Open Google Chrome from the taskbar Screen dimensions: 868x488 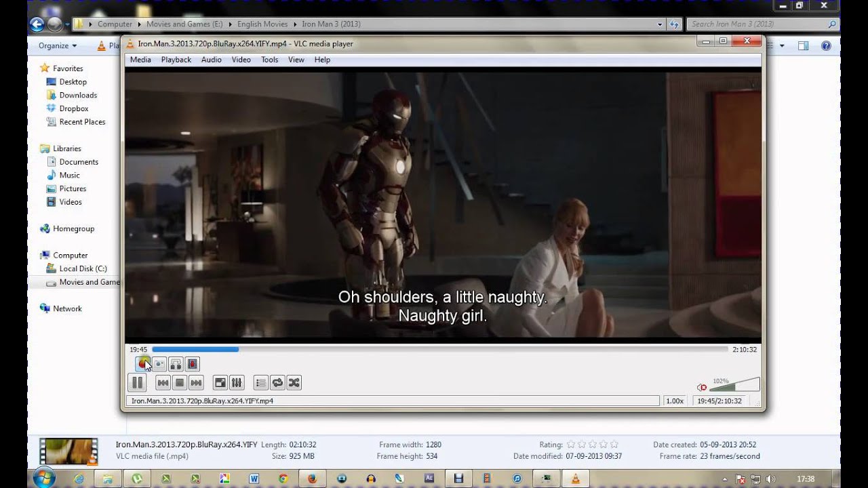pyautogui.click(x=283, y=479)
